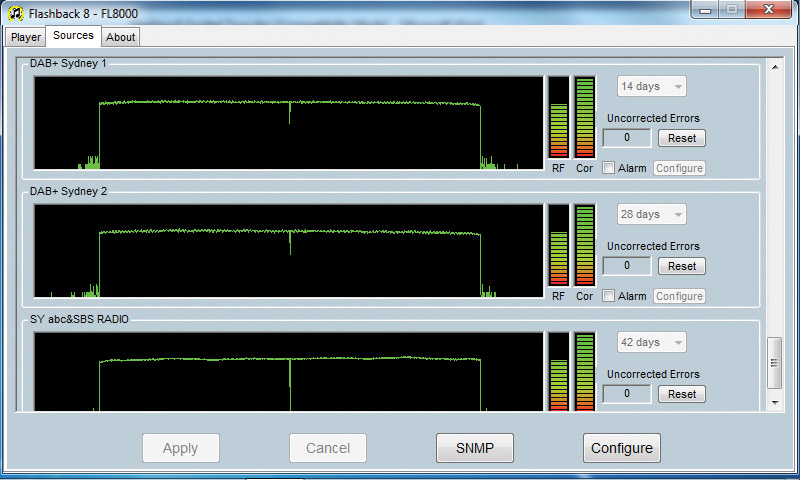
Task: Switch to the Player tab
Action: 26,37
